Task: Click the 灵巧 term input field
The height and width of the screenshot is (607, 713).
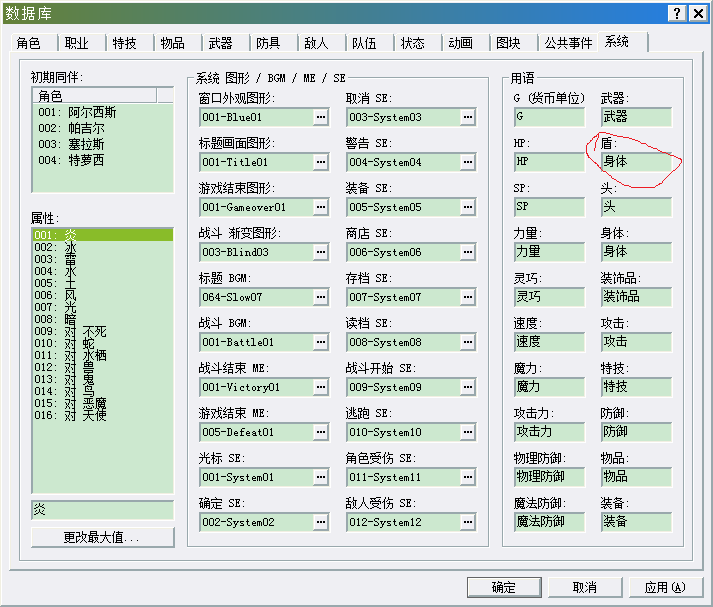Action: click(549, 297)
